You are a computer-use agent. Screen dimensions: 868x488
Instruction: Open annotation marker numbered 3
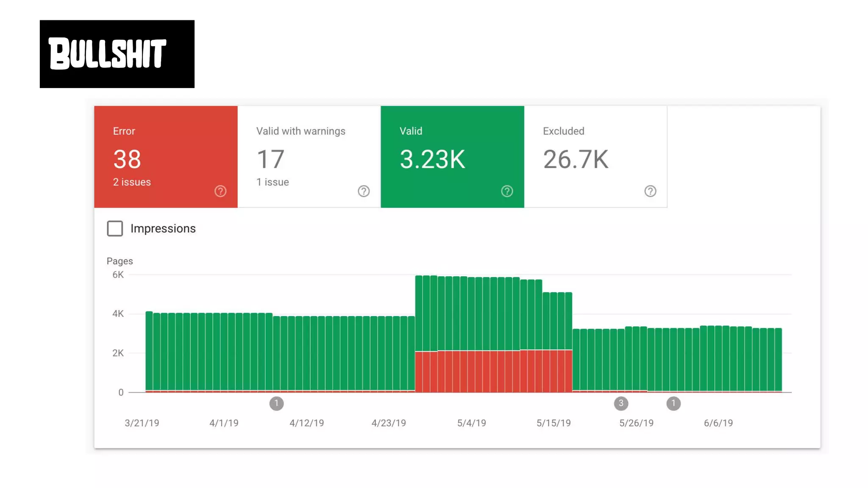tap(621, 403)
